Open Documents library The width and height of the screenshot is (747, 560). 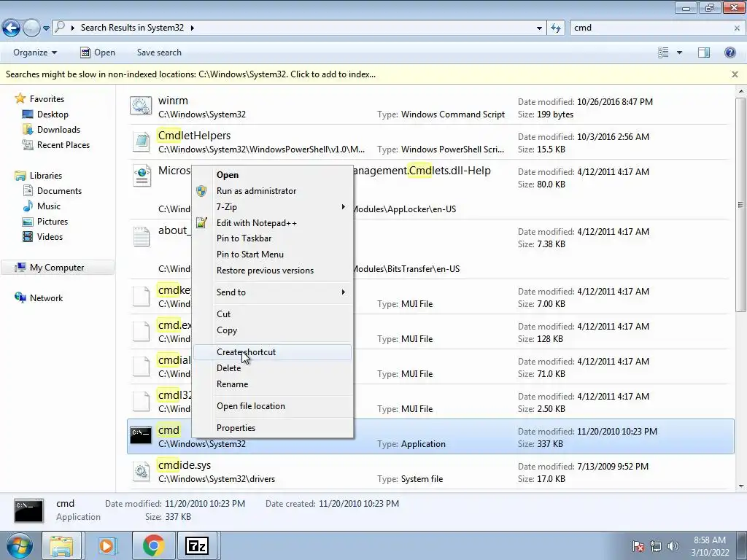(59, 191)
